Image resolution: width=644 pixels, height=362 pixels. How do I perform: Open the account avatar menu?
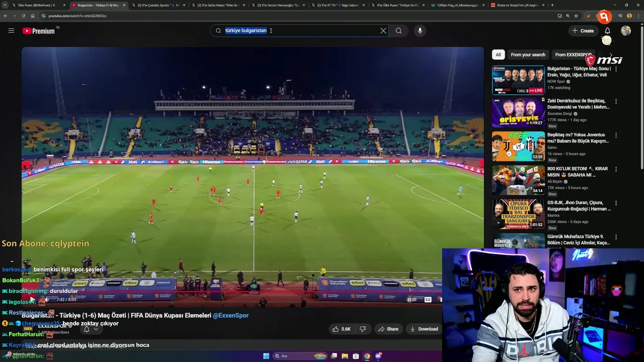(x=626, y=31)
